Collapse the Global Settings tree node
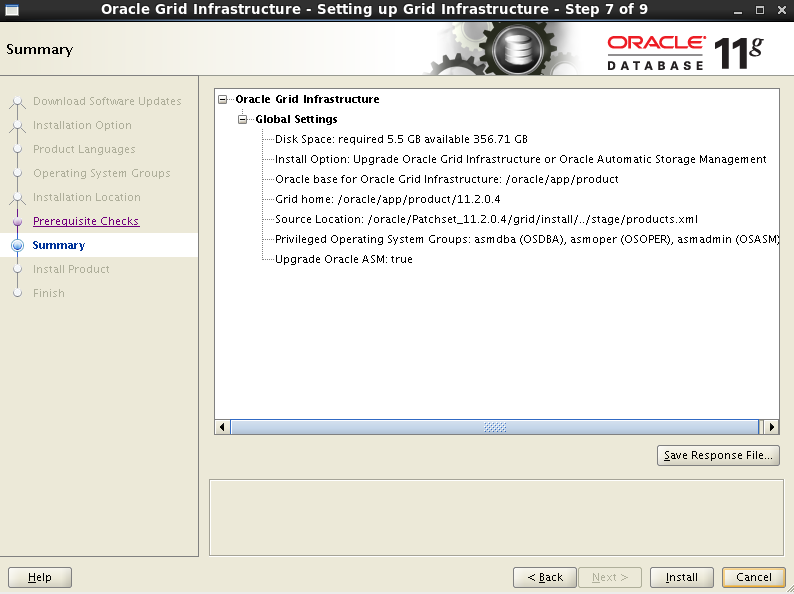 click(243, 120)
